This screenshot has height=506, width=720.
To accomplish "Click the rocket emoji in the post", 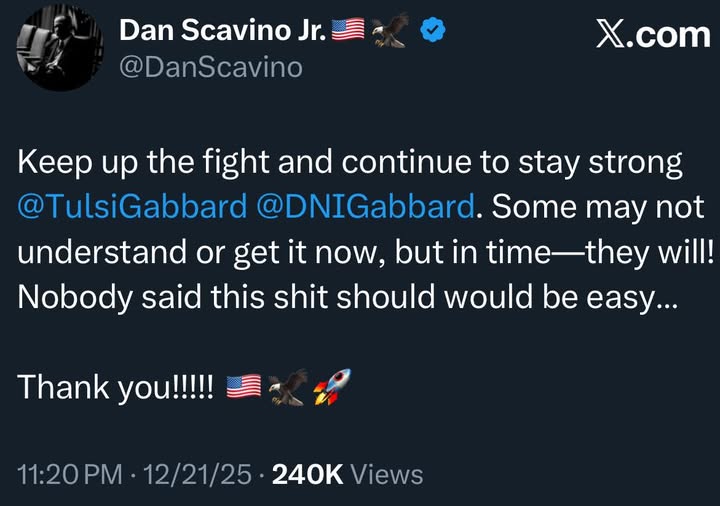I will (x=331, y=387).
